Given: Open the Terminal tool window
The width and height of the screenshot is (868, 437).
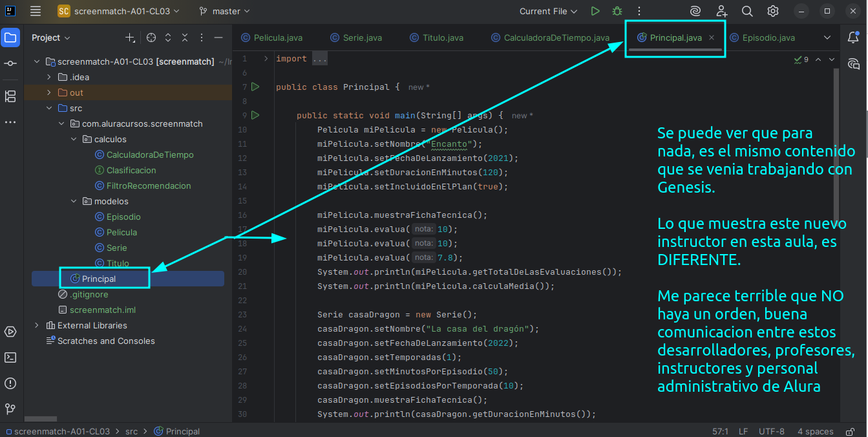Looking at the screenshot, I should click(10, 357).
